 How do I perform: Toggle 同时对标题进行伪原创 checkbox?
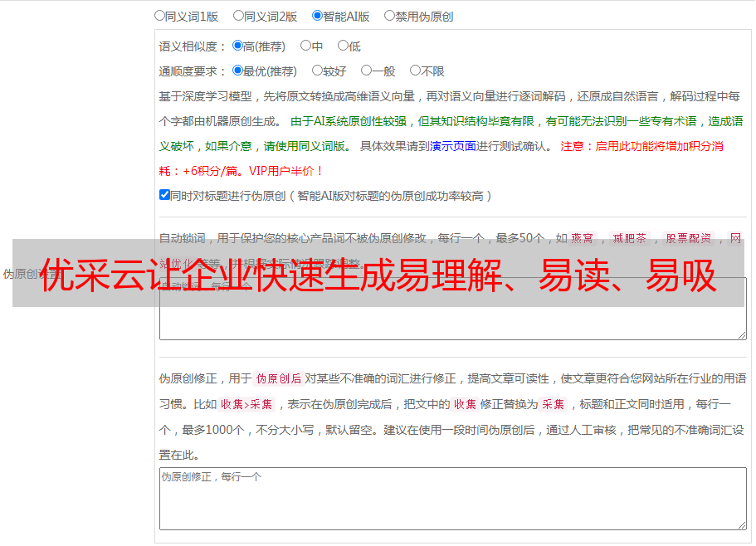point(164,195)
